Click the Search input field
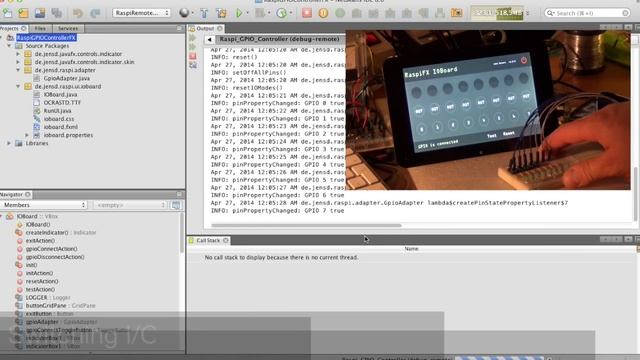 point(587,13)
